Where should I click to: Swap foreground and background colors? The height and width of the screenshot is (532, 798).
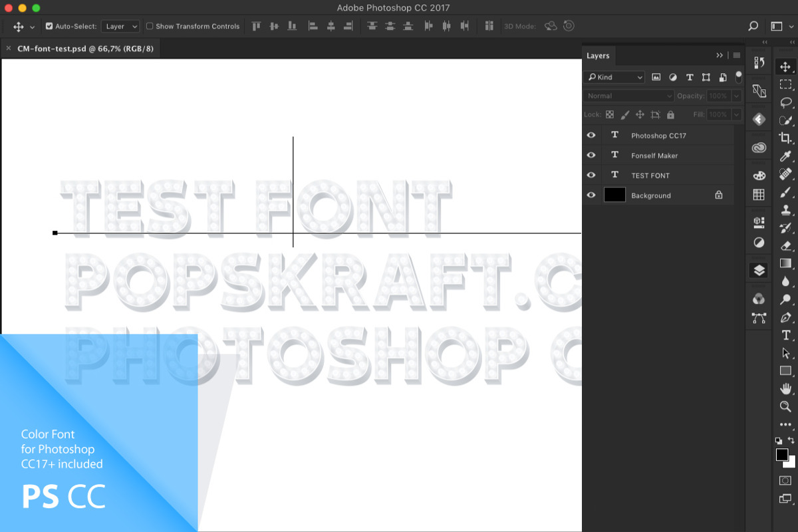pos(791,440)
